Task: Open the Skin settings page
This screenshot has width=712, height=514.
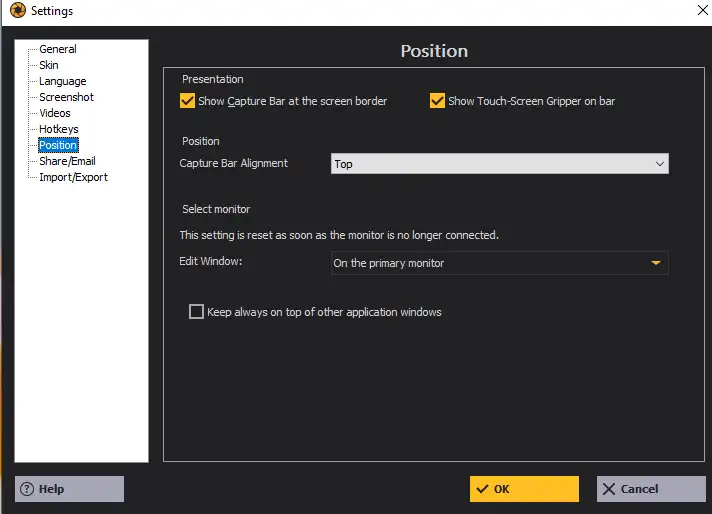Action: (x=49, y=65)
